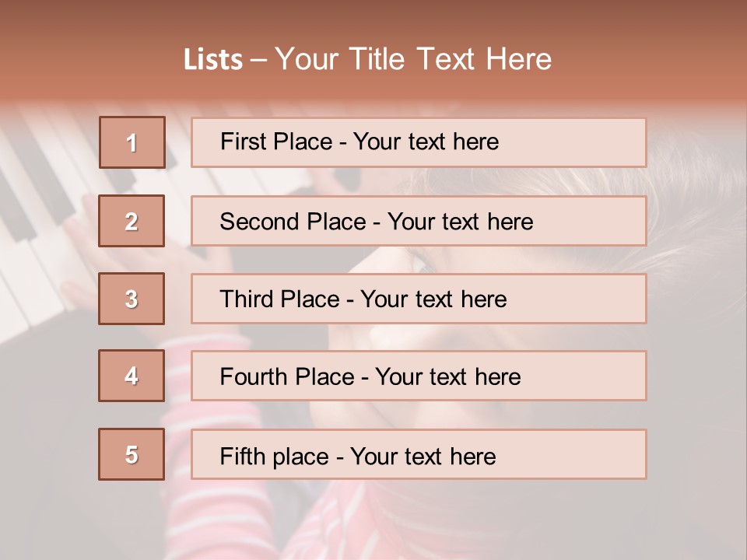Click the Fourth Place text box
The image size is (747, 560).
[419, 376]
